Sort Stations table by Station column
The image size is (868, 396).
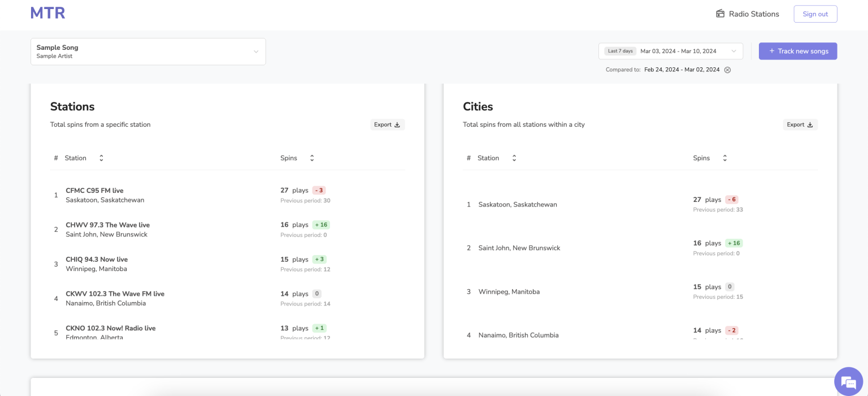pos(101,158)
